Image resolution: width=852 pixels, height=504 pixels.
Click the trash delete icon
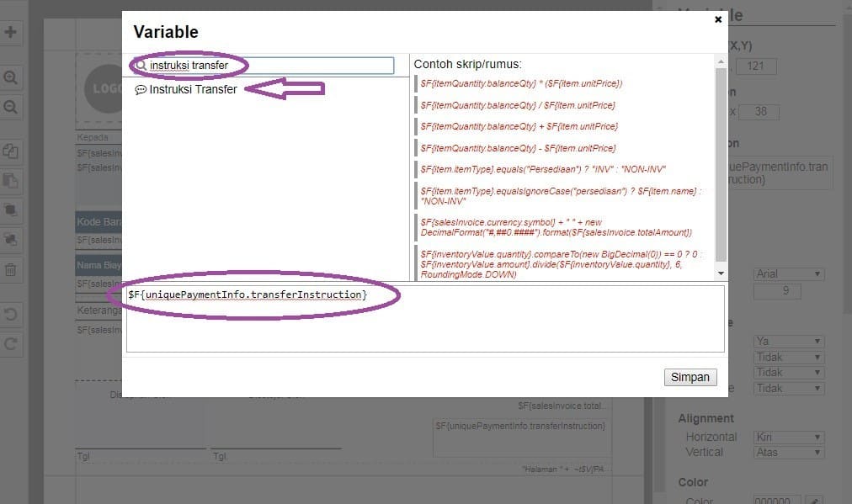tap(11, 270)
